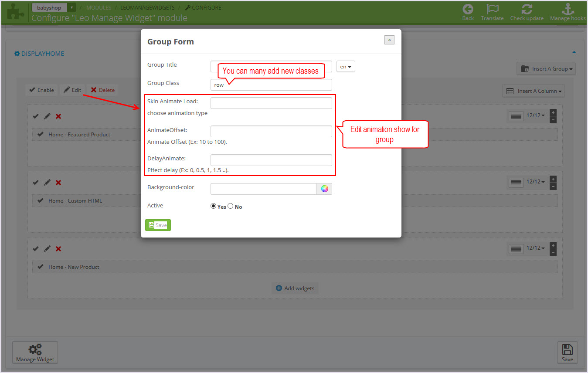Click pencil edit icon in New Product column
The width and height of the screenshot is (588, 373).
47,249
